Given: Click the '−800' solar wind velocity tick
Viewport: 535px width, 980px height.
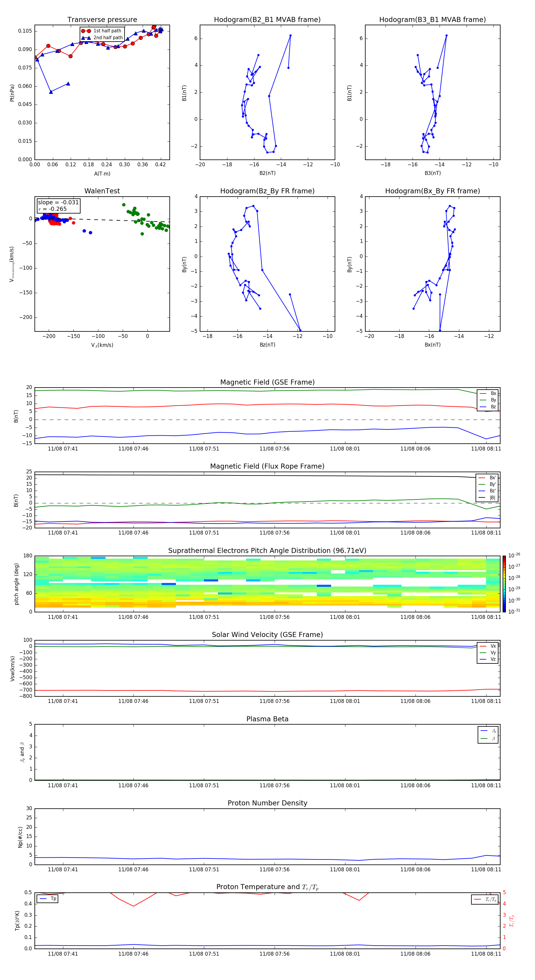Looking at the screenshot, I should 25,696.
